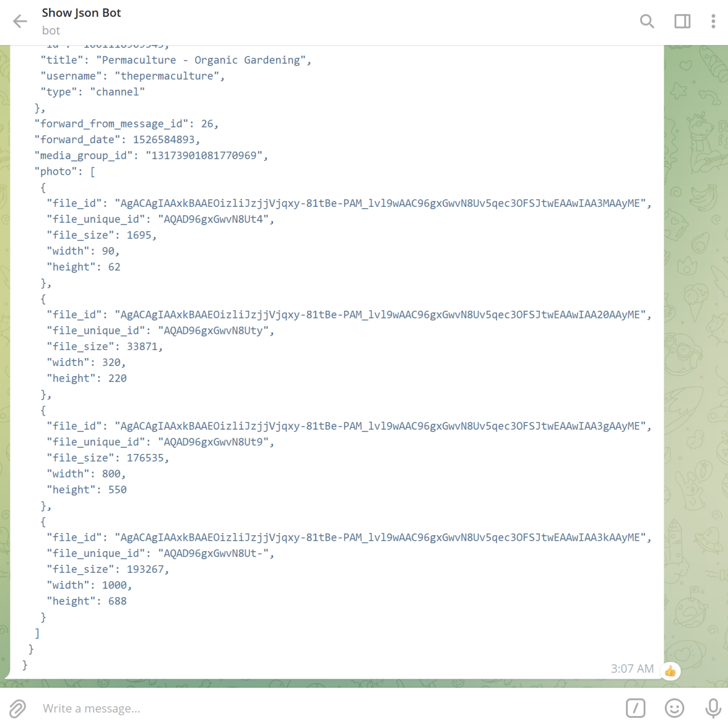This screenshot has height=724, width=728.
Task: Open search in this chat
Action: pyautogui.click(x=647, y=22)
